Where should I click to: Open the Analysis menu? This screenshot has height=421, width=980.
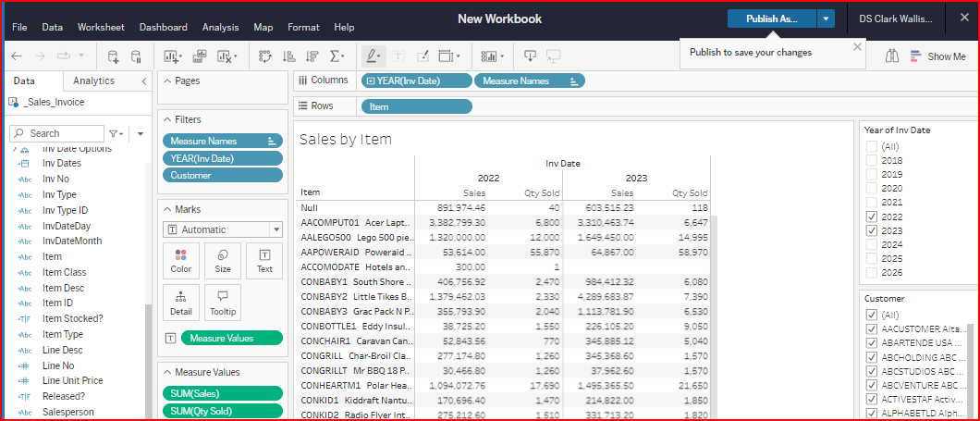pyautogui.click(x=220, y=28)
